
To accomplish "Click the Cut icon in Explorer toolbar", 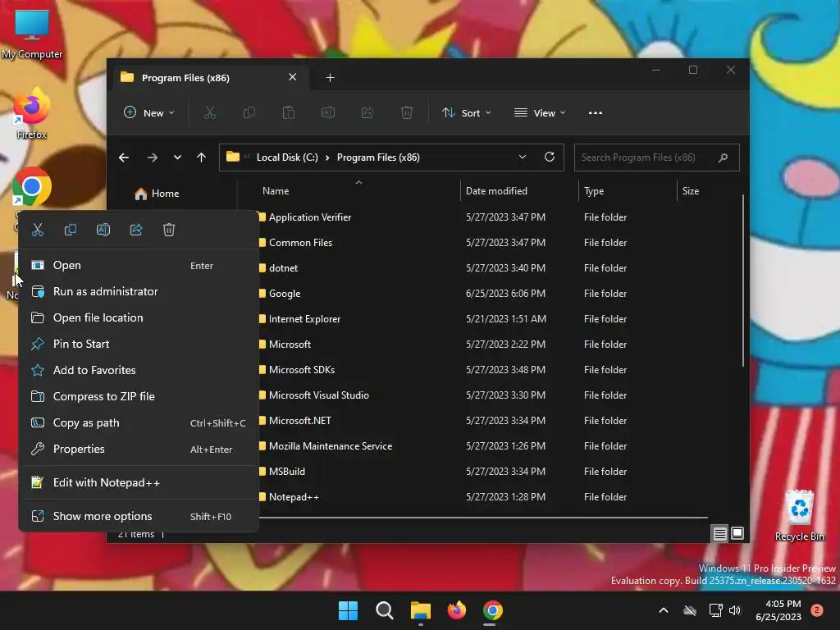I will point(209,113).
